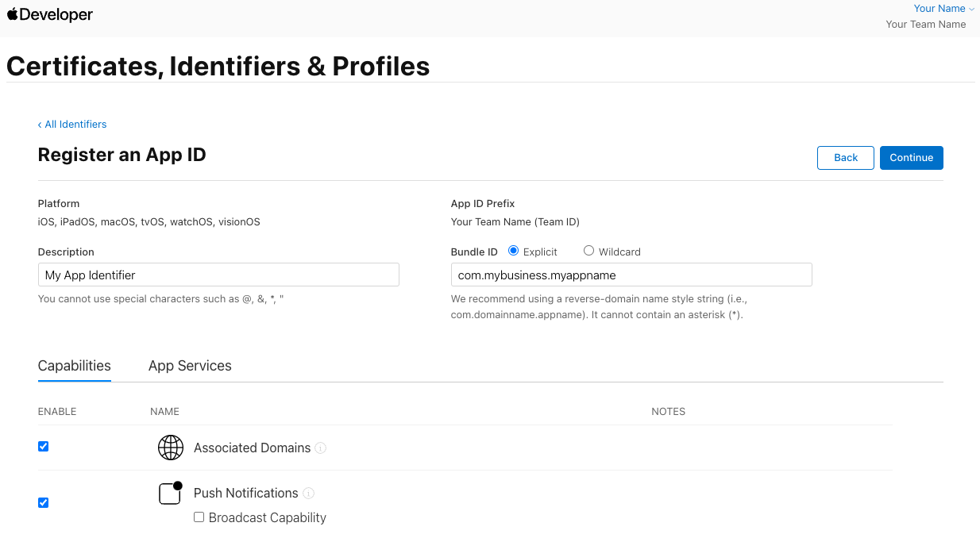The image size is (980, 538).
Task: Choose the Wildcard Bundle ID option
Action: coord(588,251)
